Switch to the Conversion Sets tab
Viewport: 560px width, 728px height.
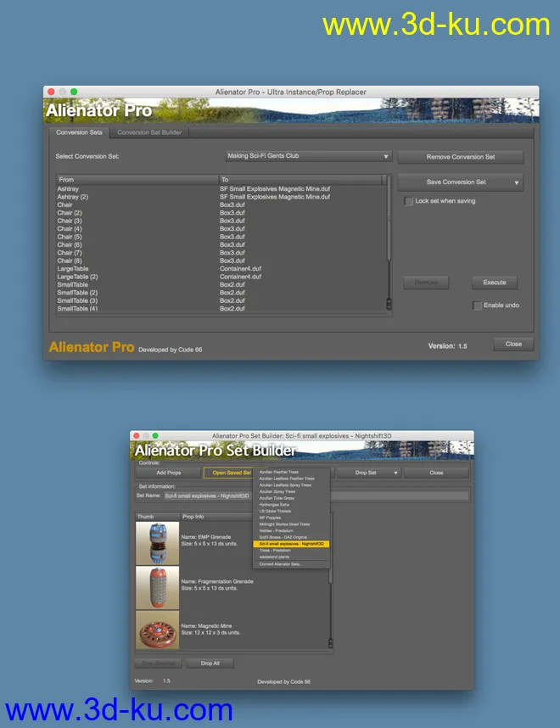pyautogui.click(x=79, y=132)
